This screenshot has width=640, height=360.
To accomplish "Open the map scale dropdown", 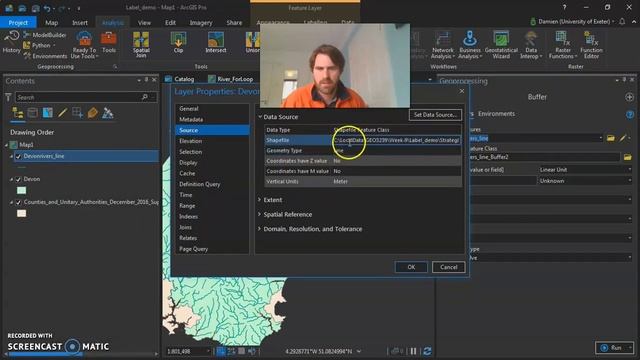I will 208,351.
